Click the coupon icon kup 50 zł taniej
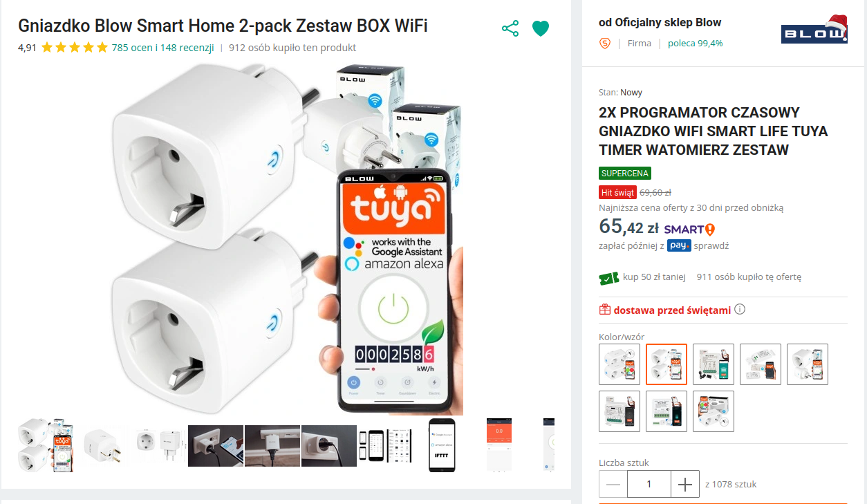Image resolution: width=867 pixels, height=504 pixels. tap(608, 277)
